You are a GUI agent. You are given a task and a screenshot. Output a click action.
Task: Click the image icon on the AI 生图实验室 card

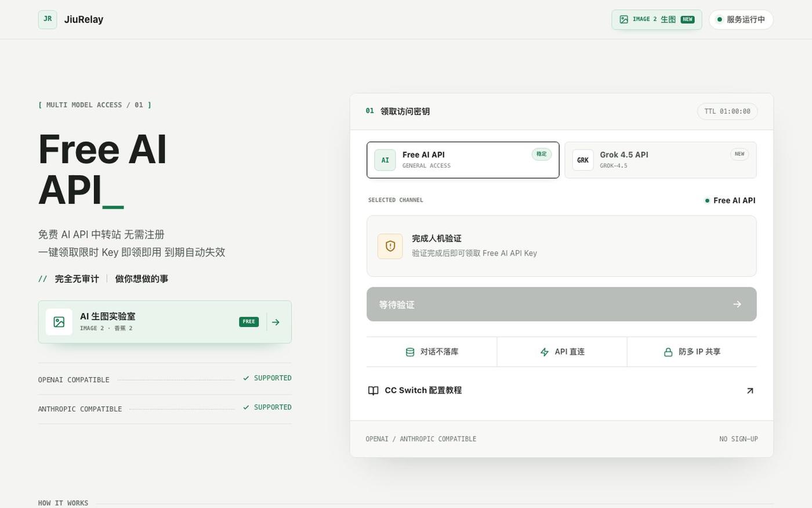coord(59,322)
